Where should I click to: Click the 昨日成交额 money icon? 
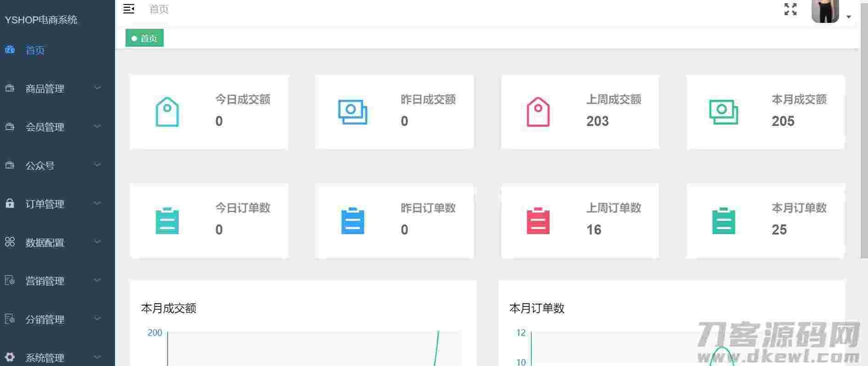(352, 112)
